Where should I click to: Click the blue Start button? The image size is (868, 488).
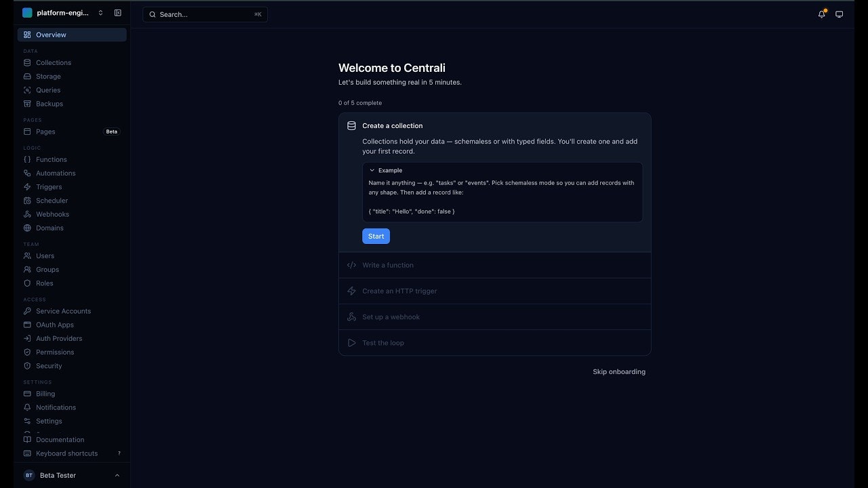(376, 236)
